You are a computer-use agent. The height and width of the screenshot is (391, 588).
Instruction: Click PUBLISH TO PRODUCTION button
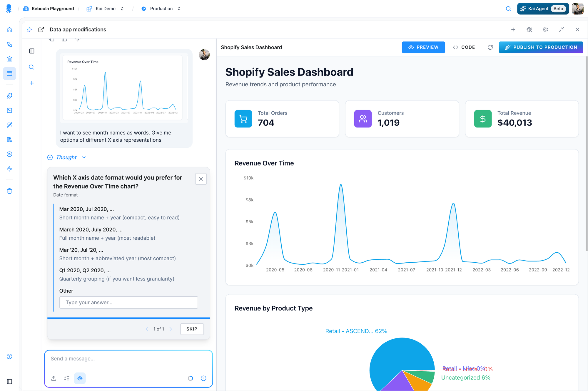coord(541,47)
